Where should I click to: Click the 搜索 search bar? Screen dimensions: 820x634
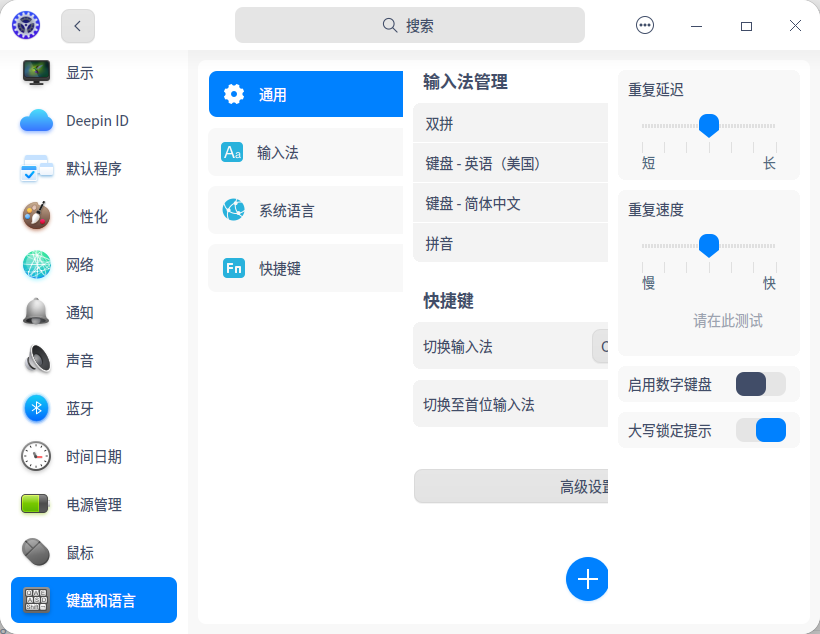pyautogui.click(x=409, y=25)
